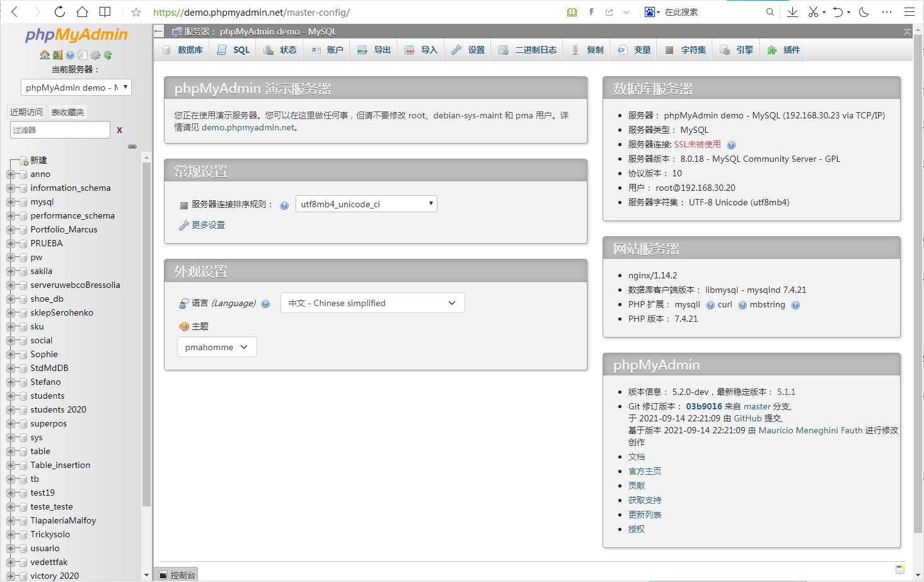Toggle browser night mode moon icon
Image resolution: width=924 pixels, height=582 pixels.
(x=864, y=12)
